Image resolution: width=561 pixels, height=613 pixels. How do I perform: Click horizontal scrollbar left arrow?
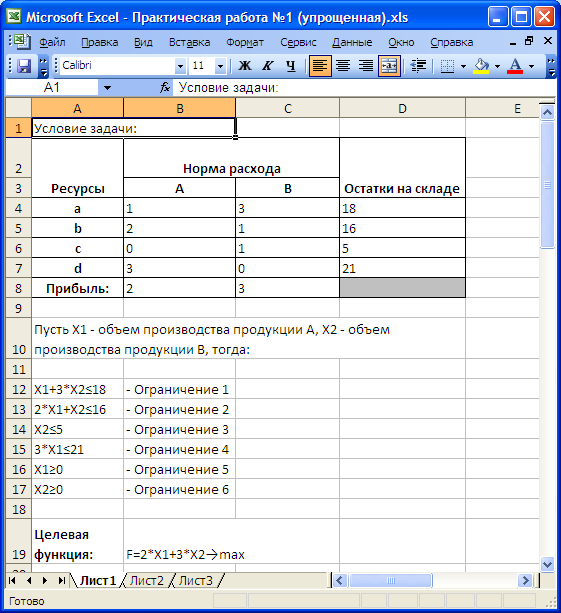click(339, 581)
